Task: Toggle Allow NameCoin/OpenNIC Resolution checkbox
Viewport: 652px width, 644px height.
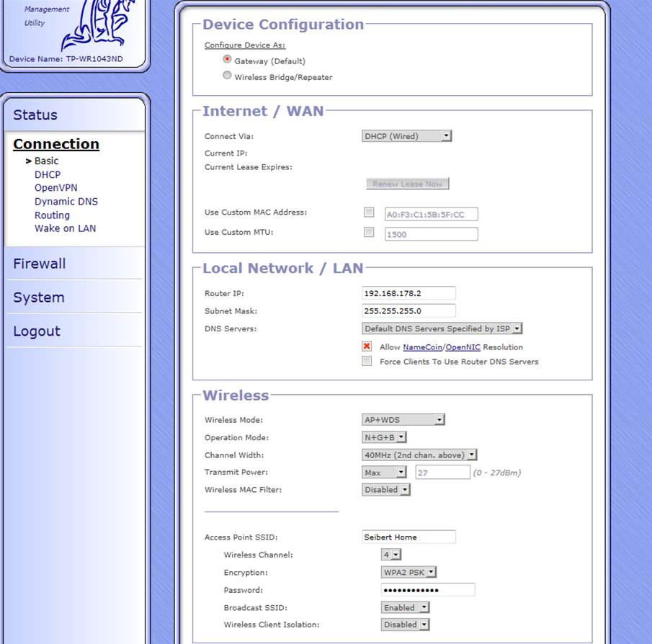Action: 367,346
